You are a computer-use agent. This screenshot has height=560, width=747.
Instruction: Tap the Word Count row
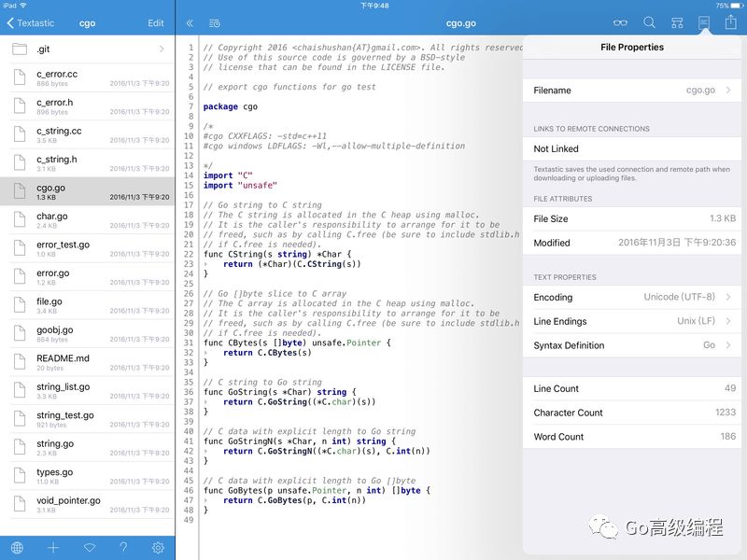click(632, 437)
